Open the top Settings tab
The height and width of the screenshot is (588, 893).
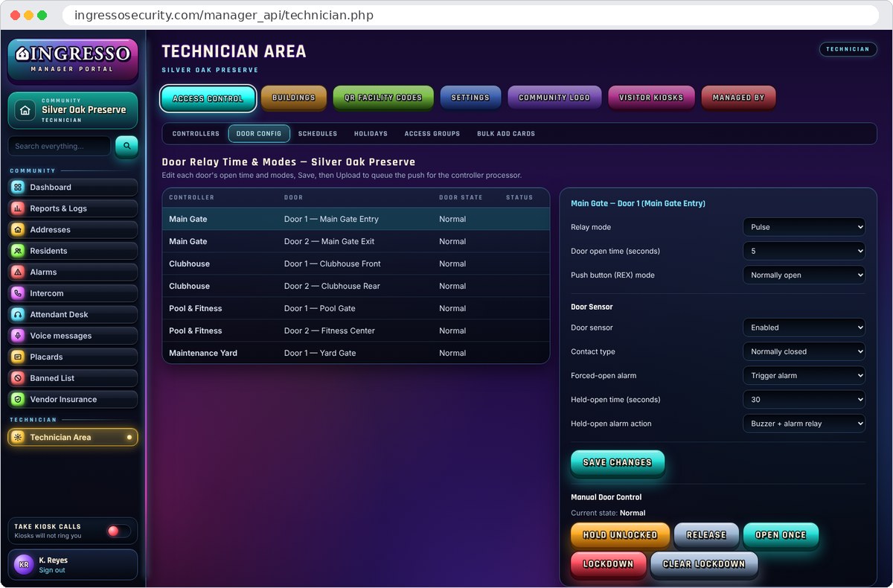(470, 98)
